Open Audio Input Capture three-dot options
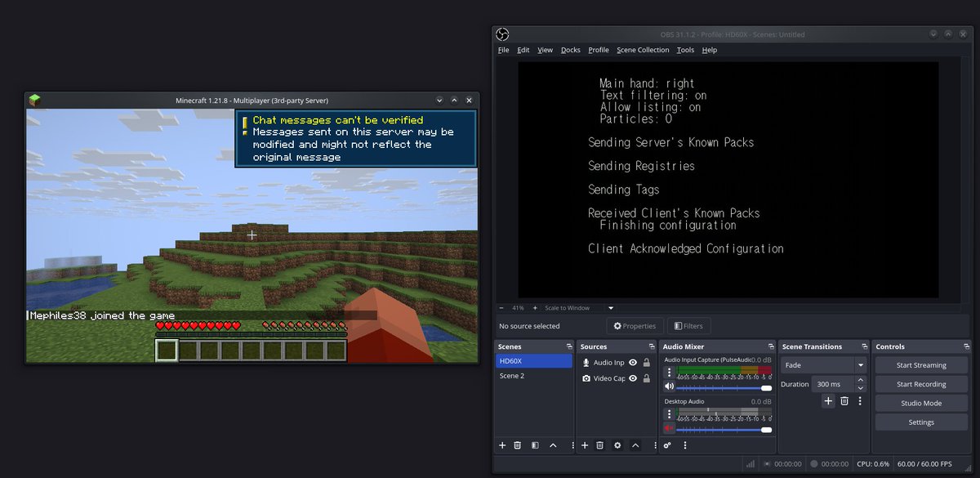Image resolution: width=980 pixels, height=478 pixels. tap(670, 373)
